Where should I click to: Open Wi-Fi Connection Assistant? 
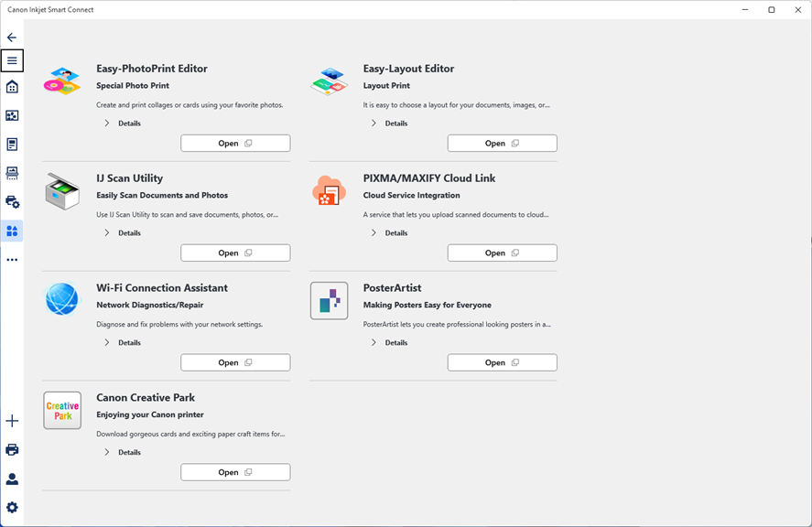(x=235, y=363)
